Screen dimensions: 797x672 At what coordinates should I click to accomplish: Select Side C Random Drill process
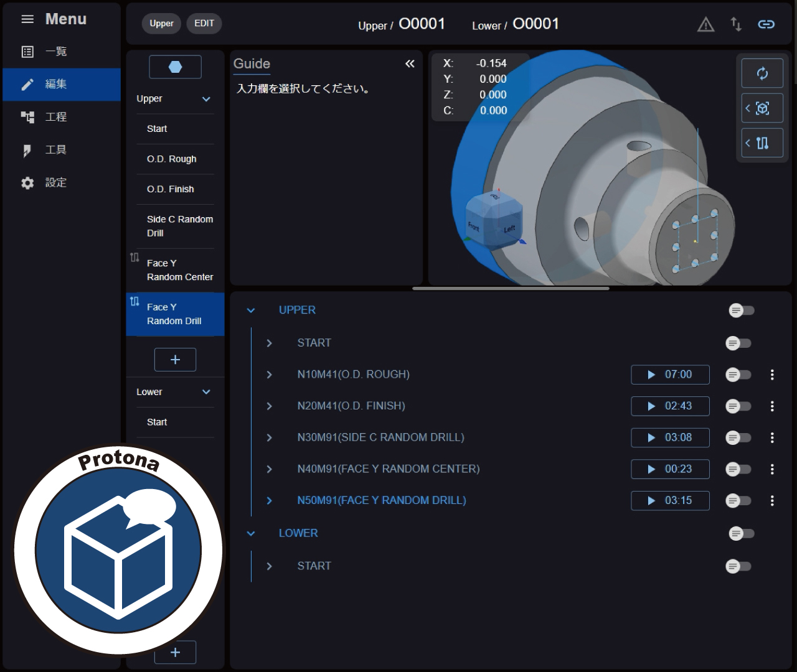pyautogui.click(x=179, y=226)
